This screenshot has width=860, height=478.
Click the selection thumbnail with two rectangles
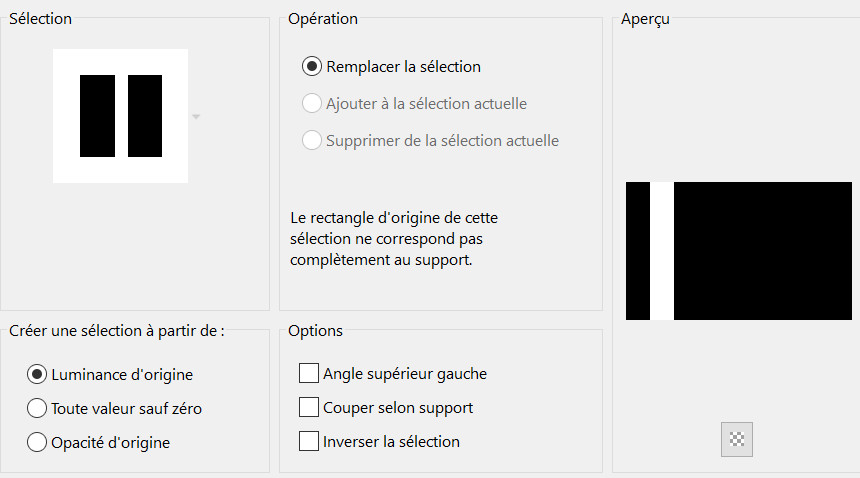121,116
